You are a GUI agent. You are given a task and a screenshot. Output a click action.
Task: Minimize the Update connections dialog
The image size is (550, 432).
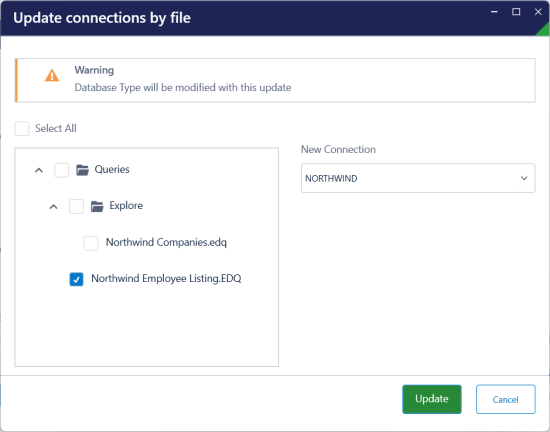coord(495,12)
